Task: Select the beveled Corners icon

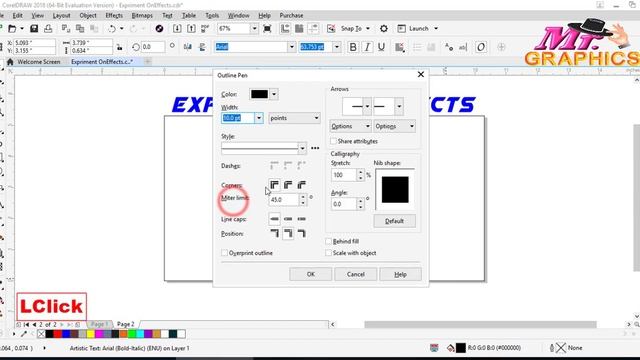Action: (302, 185)
